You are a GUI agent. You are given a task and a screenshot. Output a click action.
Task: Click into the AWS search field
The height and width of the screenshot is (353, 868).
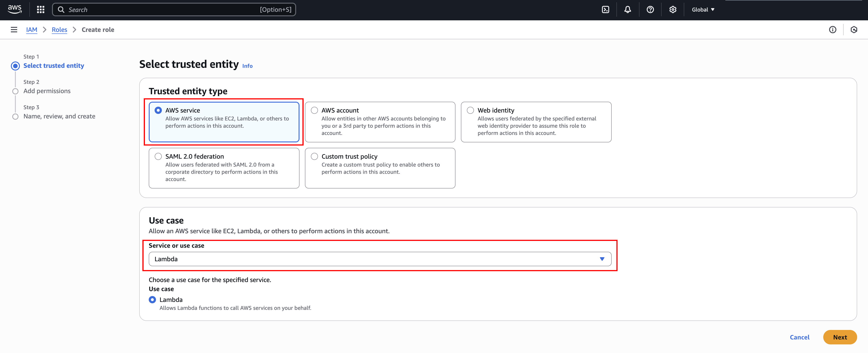(x=162, y=9)
